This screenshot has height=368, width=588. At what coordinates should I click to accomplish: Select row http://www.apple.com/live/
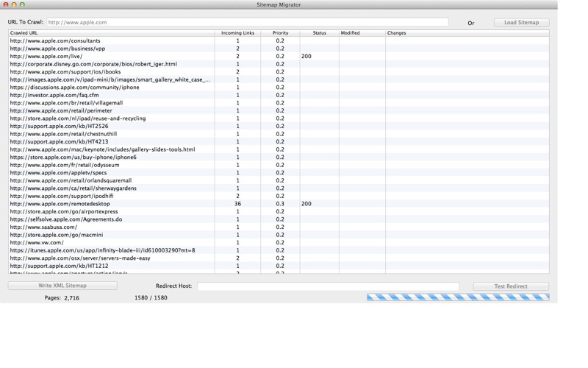click(279, 57)
